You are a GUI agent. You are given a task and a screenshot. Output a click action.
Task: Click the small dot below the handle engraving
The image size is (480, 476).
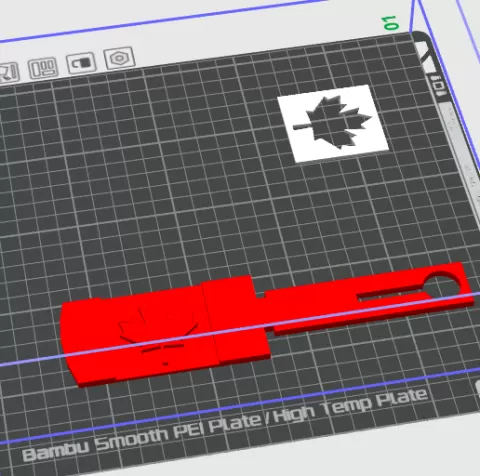[x=165, y=363]
